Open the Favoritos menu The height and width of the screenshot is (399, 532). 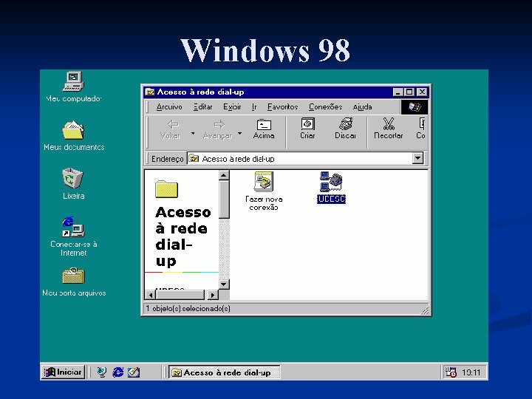pos(282,107)
